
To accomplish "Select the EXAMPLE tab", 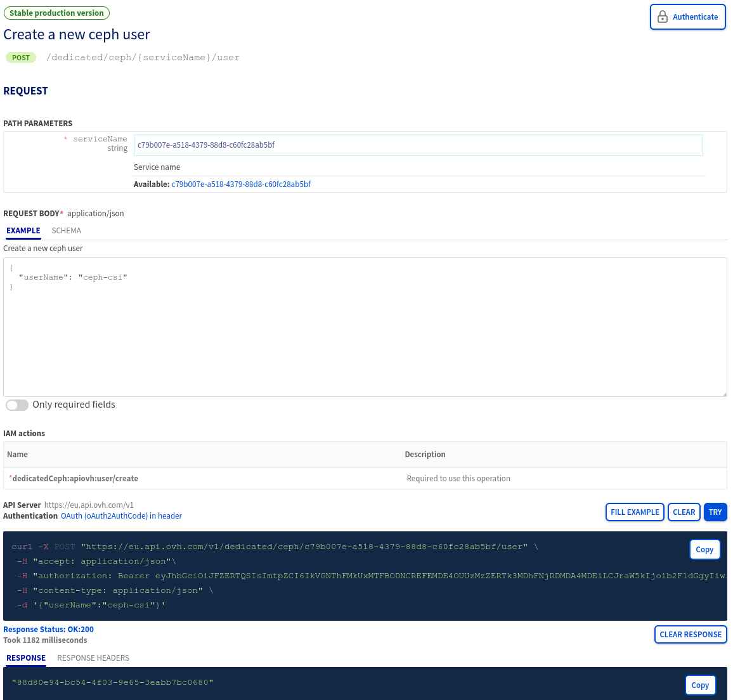I will click(x=23, y=231).
